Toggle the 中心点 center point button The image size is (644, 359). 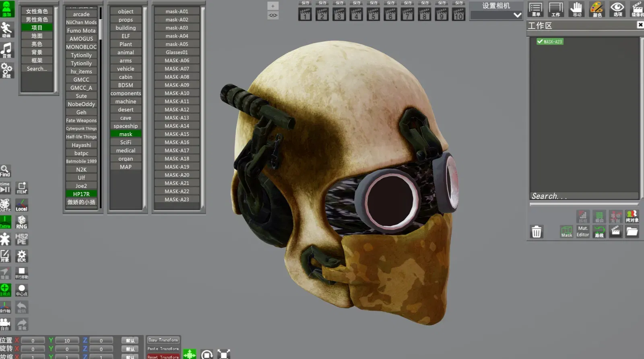[x=22, y=290]
